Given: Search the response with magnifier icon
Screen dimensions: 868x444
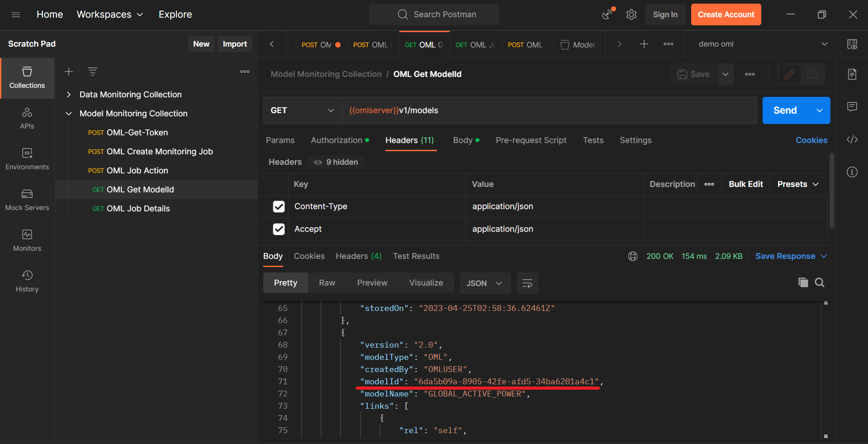Looking at the screenshot, I should [x=820, y=283].
